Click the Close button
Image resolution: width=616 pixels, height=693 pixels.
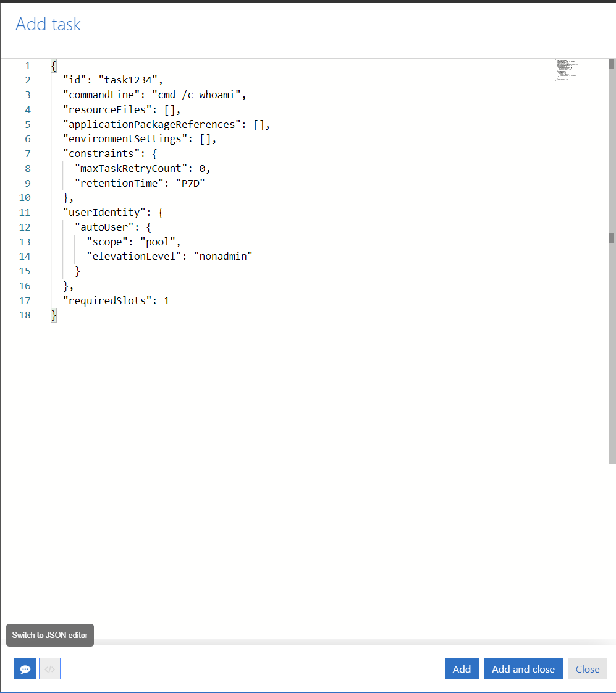(x=587, y=668)
